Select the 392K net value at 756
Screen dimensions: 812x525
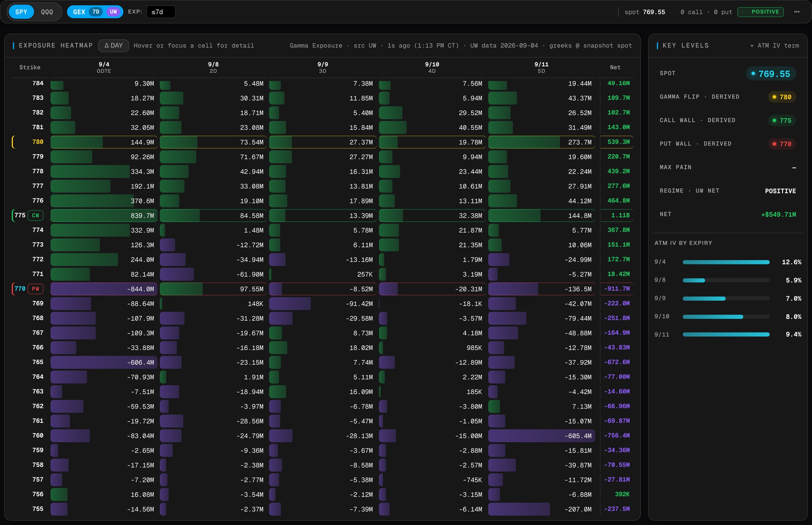click(622, 494)
